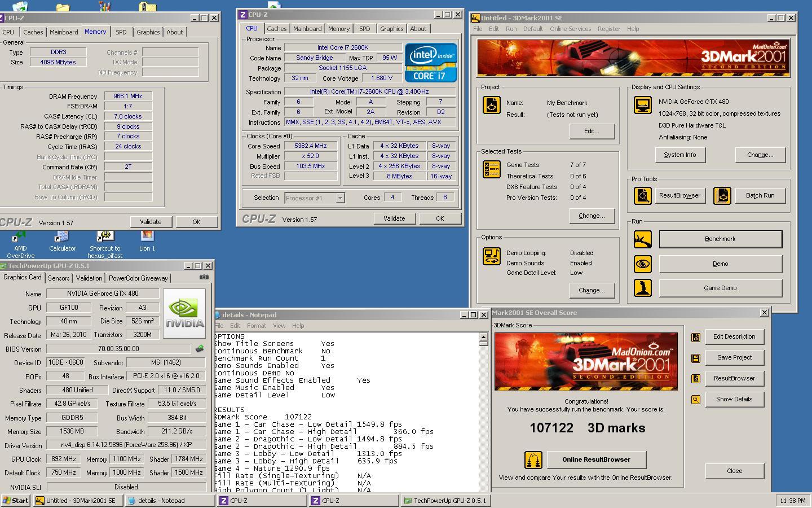Click the DRAM Frequency 966.1 MHz field

pos(128,97)
